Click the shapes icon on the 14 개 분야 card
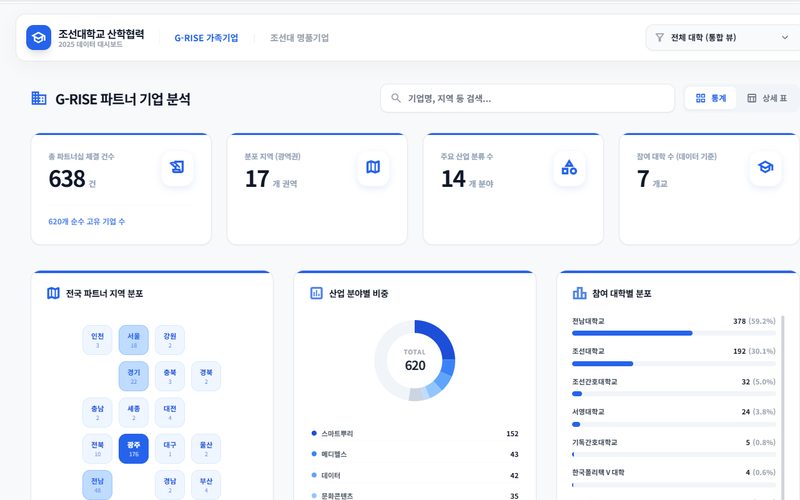This screenshot has height=500, width=800. (x=569, y=167)
